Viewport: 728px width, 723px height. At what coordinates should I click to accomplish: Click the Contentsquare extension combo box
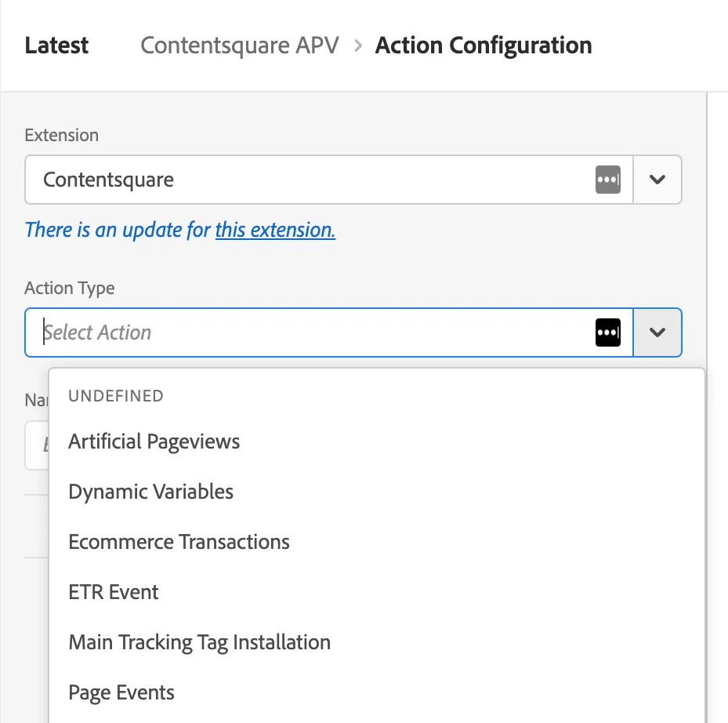(313, 180)
